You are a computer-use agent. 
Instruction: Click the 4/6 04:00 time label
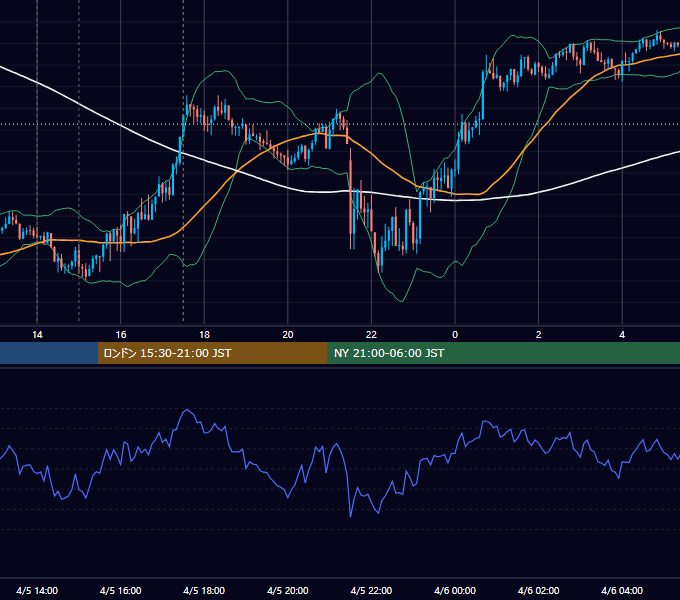[x=622, y=590]
